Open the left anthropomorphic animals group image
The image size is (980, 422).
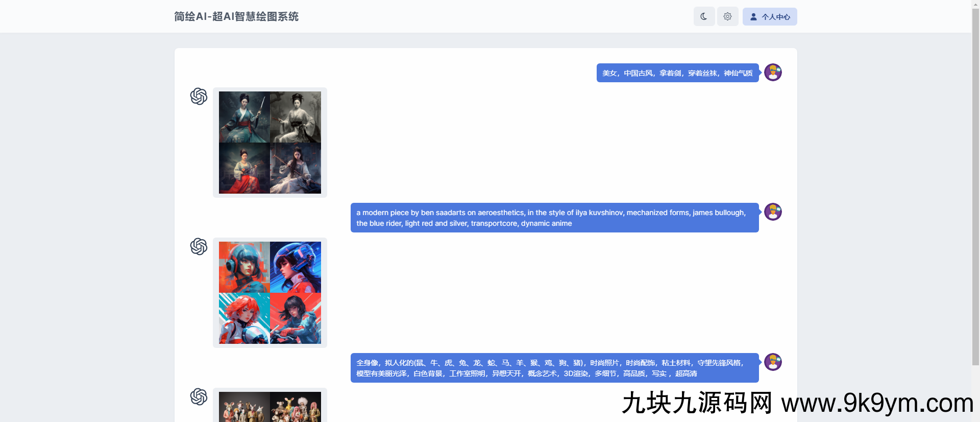point(244,407)
